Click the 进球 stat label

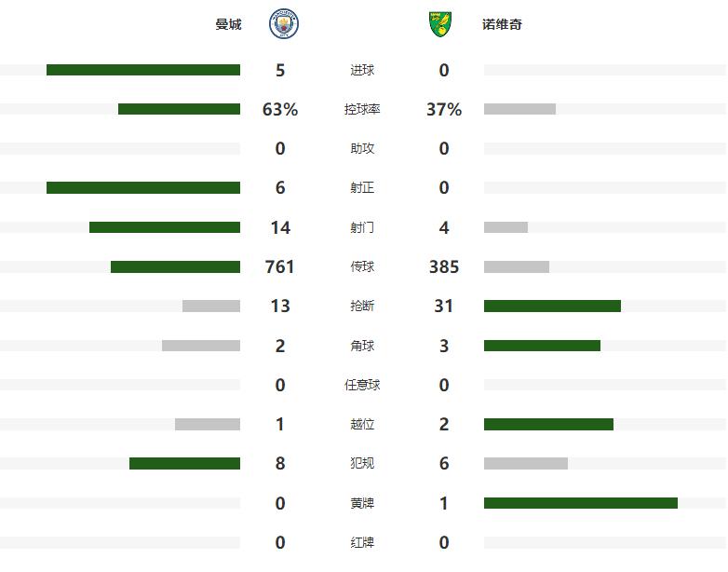point(362,70)
